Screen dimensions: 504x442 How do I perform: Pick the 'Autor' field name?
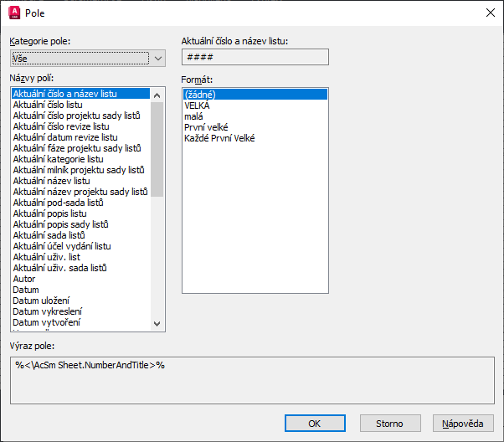tap(25, 279)
